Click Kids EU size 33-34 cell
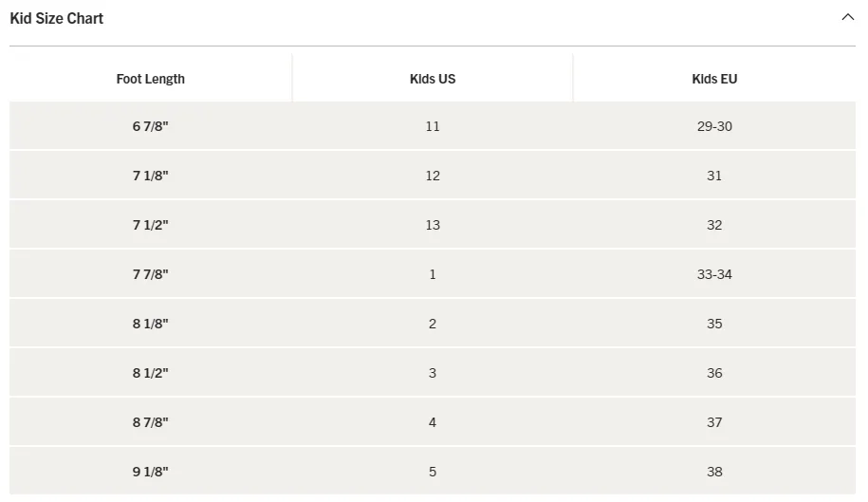Screen dimensions: 868x502 (x=714, y=274)
